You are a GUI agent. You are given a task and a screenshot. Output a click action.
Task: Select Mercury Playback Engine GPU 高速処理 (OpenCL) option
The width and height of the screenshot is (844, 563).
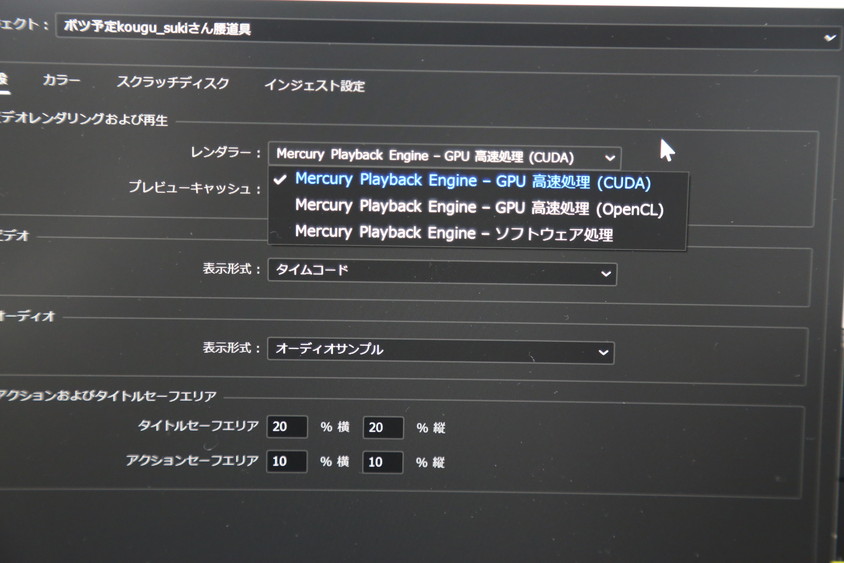click(x=479, y=207)
